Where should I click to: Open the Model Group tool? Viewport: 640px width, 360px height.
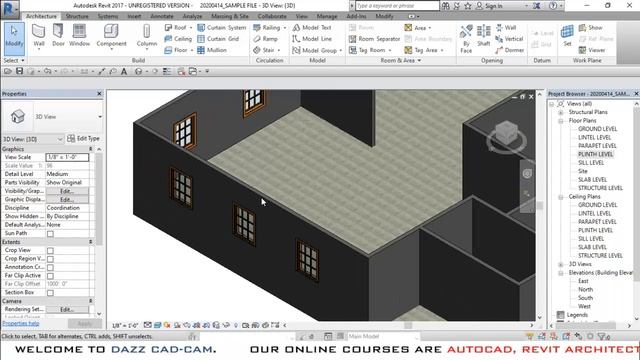click(x=317, y=50)
